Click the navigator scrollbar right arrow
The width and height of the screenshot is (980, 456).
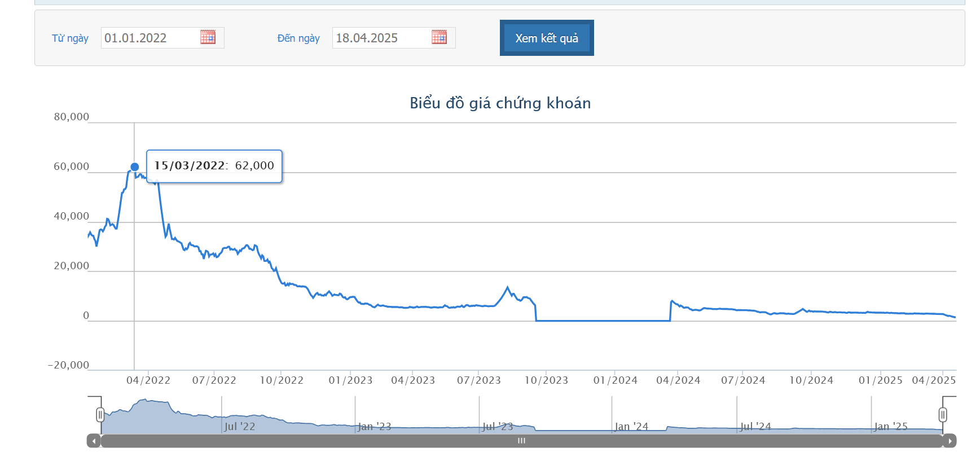click(950, 441)
